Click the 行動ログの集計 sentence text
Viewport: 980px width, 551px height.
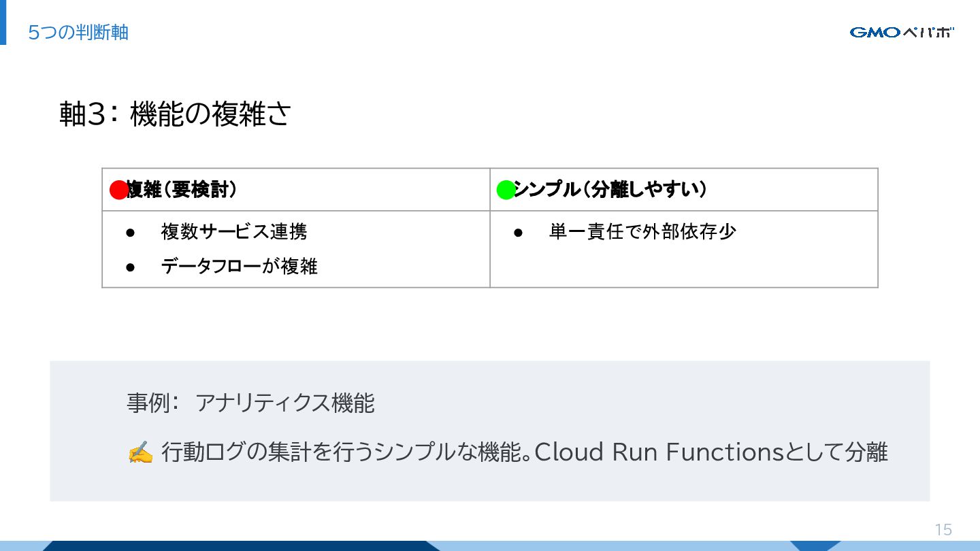pos(524,452)
